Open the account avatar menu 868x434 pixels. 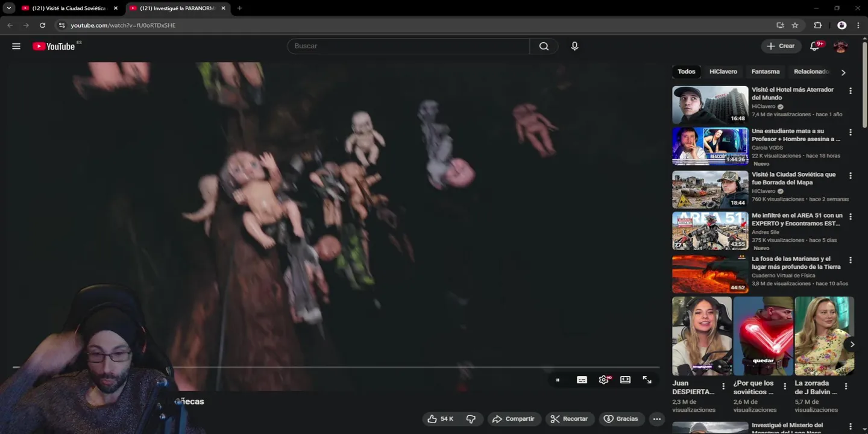[840, 46]
